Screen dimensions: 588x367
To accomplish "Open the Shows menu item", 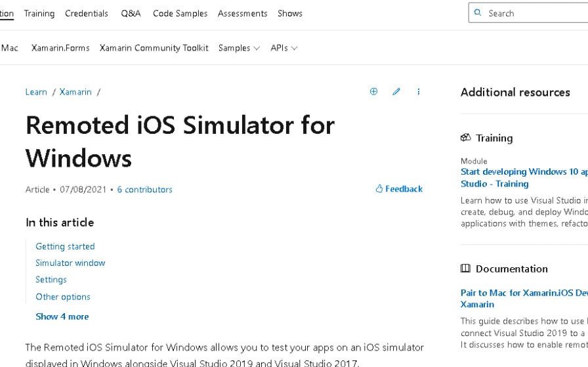I will click(290, 14).
